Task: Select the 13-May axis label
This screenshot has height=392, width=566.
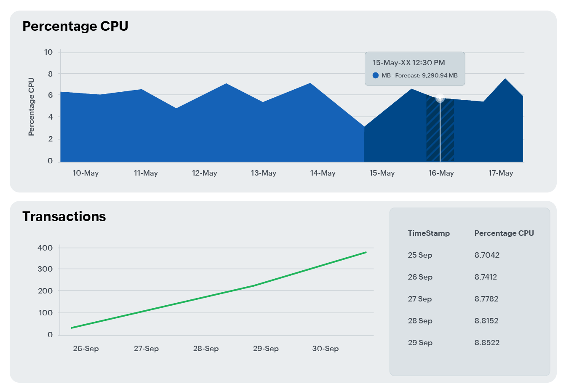Action: tap(264, 173)
